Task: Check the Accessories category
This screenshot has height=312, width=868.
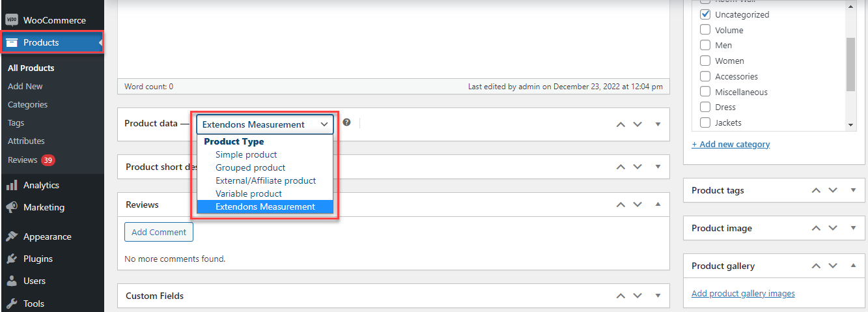Action: tap(705, 76)
